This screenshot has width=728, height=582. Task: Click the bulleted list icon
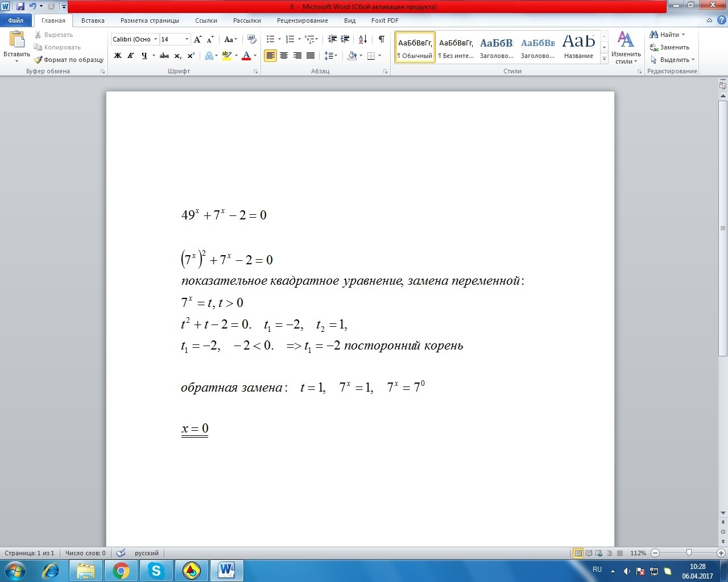click(271, 39)
